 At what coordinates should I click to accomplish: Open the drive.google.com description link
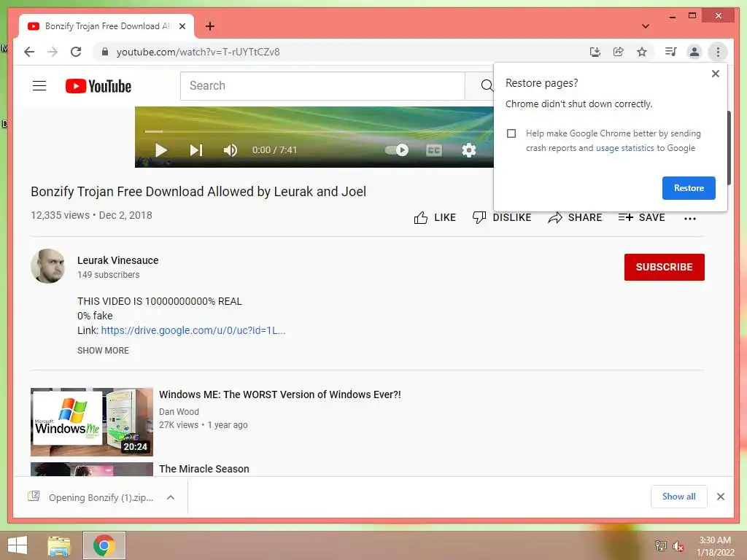point(193,330)
